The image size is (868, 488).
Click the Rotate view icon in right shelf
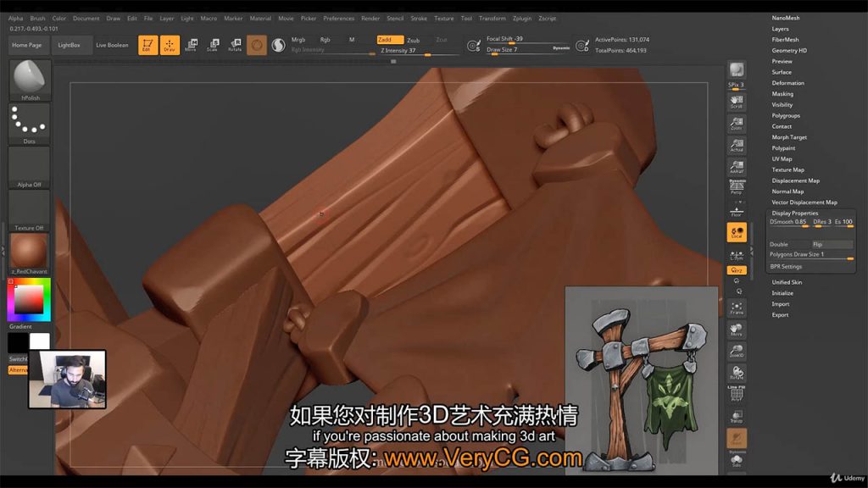[737, 373]
